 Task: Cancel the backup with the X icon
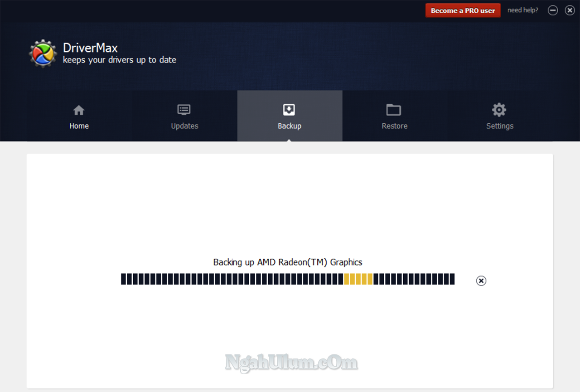point(481,281)
